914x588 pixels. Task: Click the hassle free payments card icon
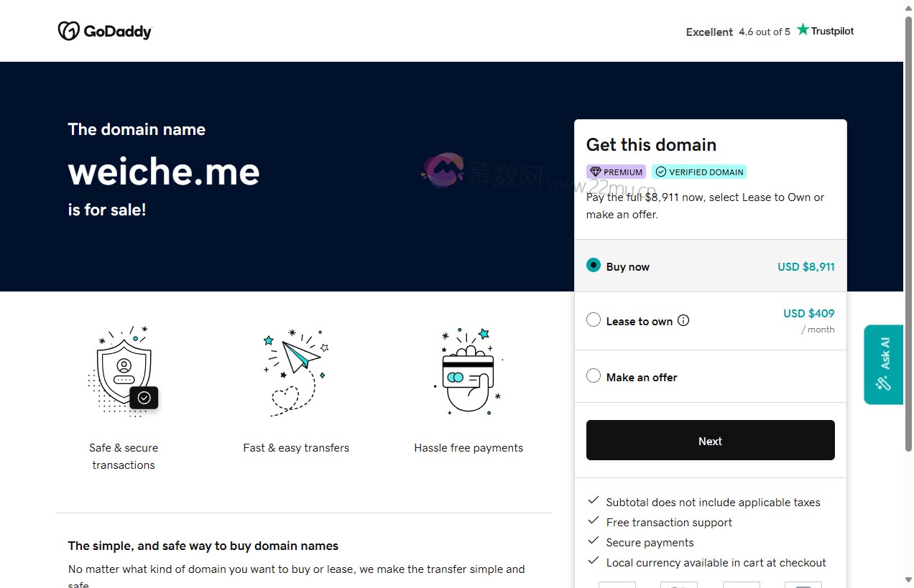coord(468,371)
